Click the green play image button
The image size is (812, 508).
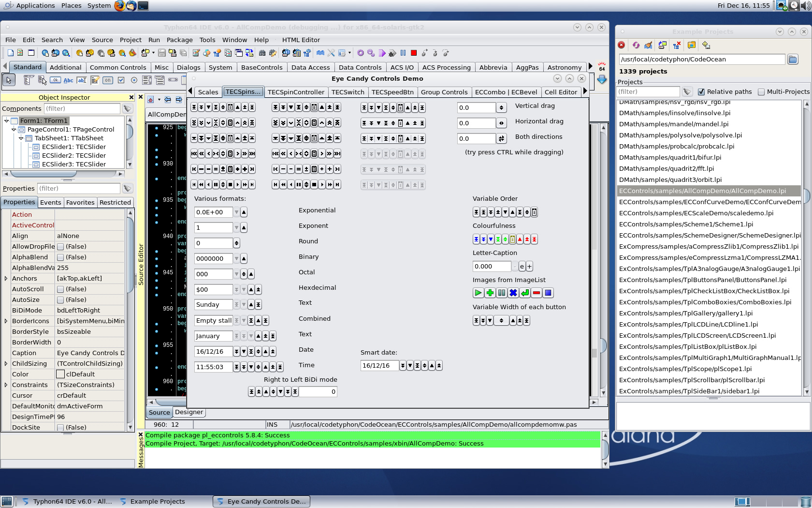click(478, 293)
